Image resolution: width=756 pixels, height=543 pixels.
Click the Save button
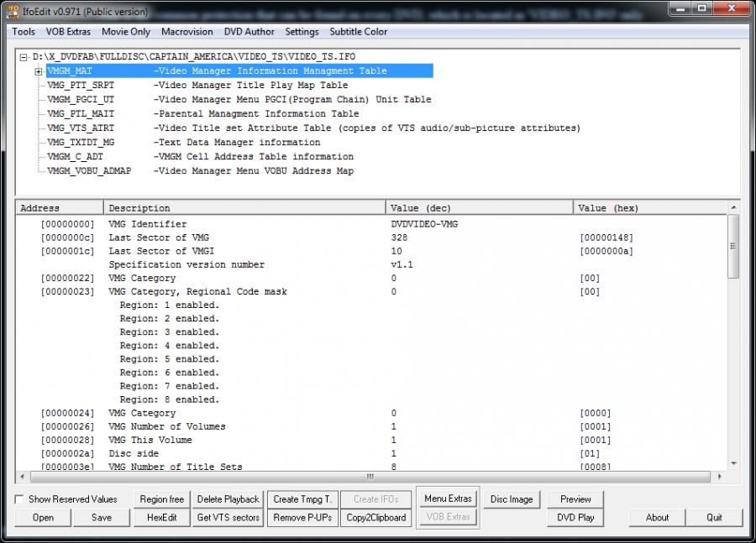pos(102,518)
